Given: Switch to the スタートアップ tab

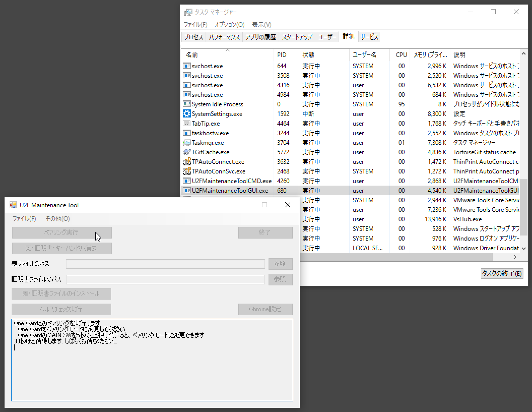Looking at the screenshot, I should (297, 37).
